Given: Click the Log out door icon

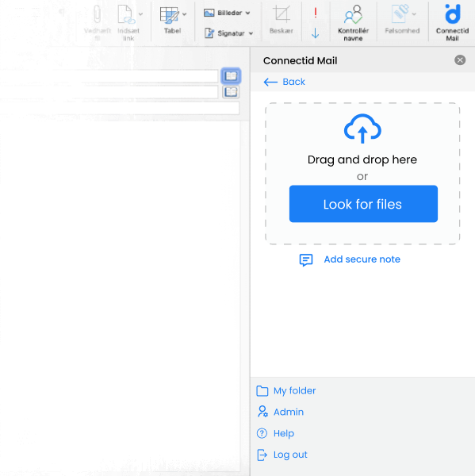Looking at the screenshot, I should coord(262,455).
